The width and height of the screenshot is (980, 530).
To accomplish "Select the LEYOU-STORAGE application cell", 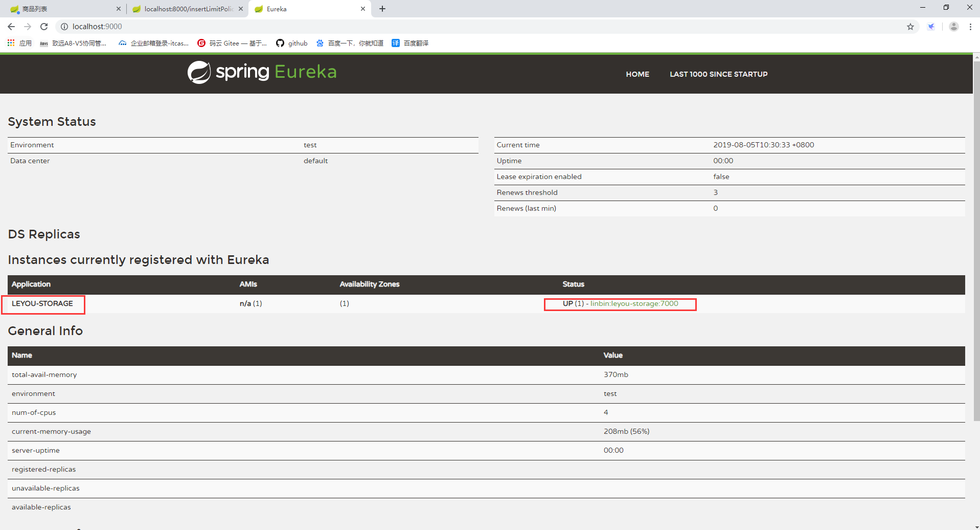I will [x=42, y=303].
